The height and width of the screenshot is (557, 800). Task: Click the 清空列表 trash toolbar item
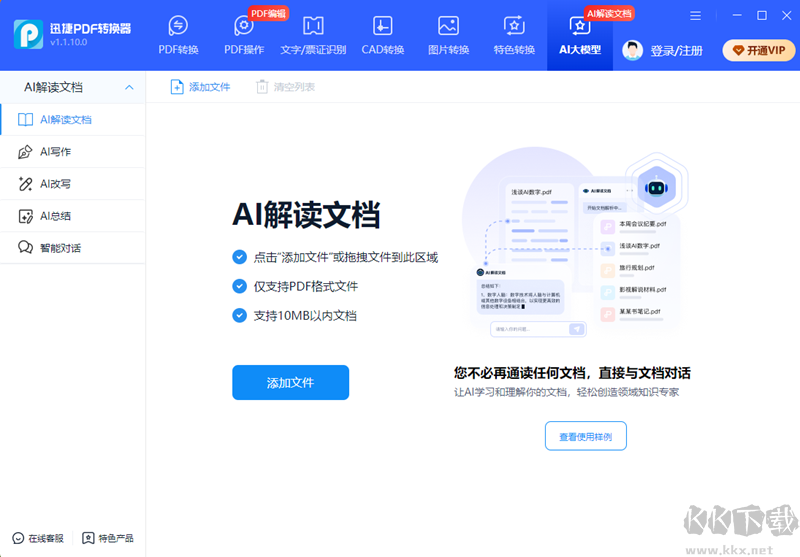pyautogui.click(x=285, y=87)
